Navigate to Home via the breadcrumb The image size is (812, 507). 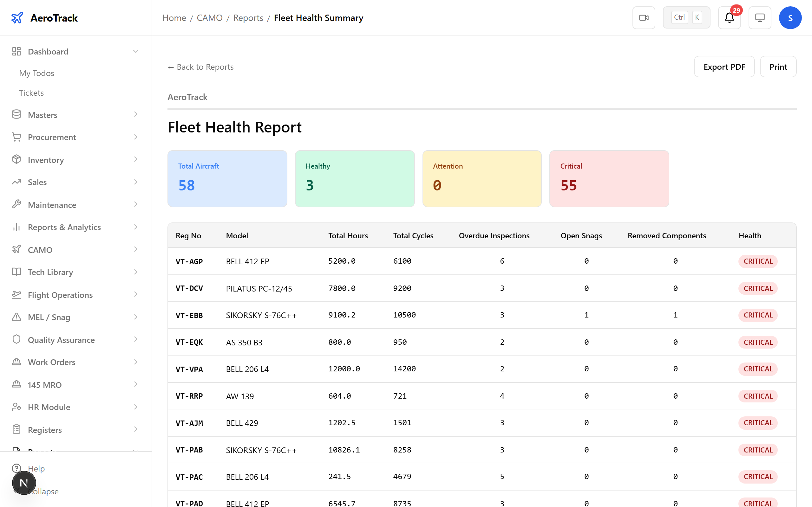click(174, 17)
